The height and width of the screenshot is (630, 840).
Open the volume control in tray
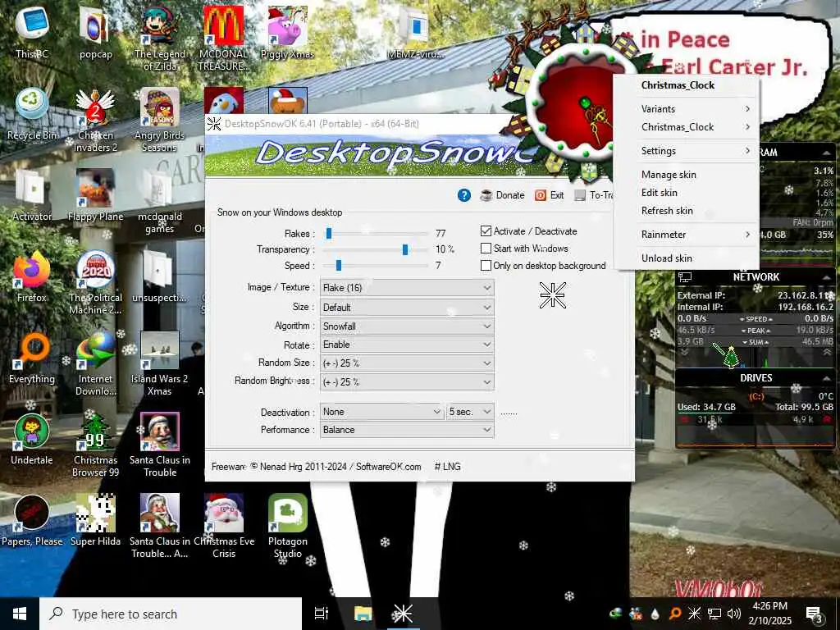coord(734,614)
